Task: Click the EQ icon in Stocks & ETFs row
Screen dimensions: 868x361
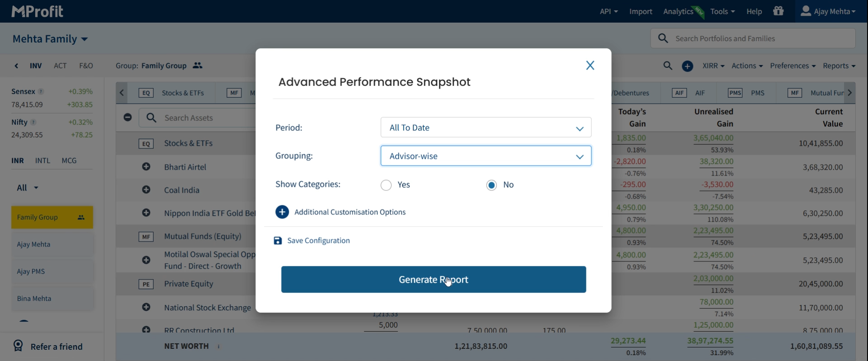Action: click(146, 144)
